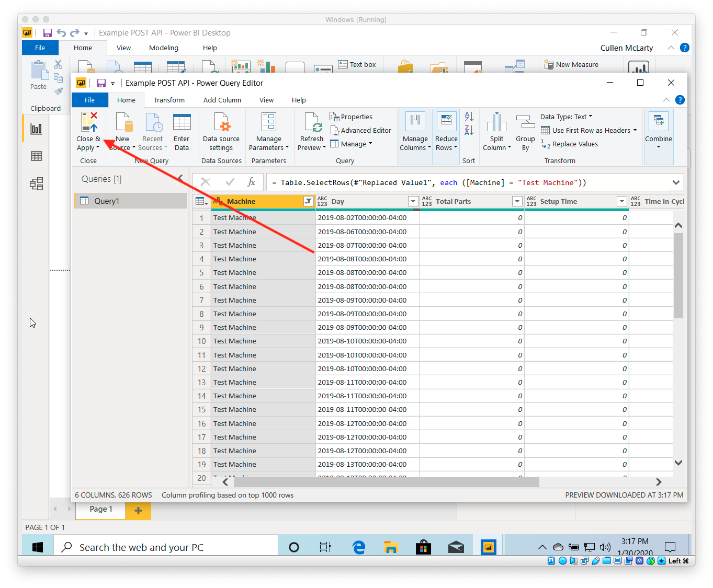Open the table options menu icon
This screenshot has height=588, width=713.
tap(201, 201)
